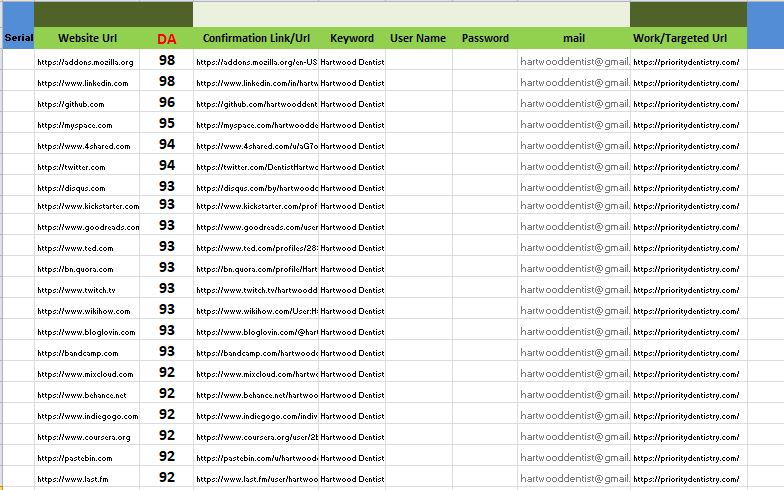Click the twitter.com confirmation link cell

(256, 167)
